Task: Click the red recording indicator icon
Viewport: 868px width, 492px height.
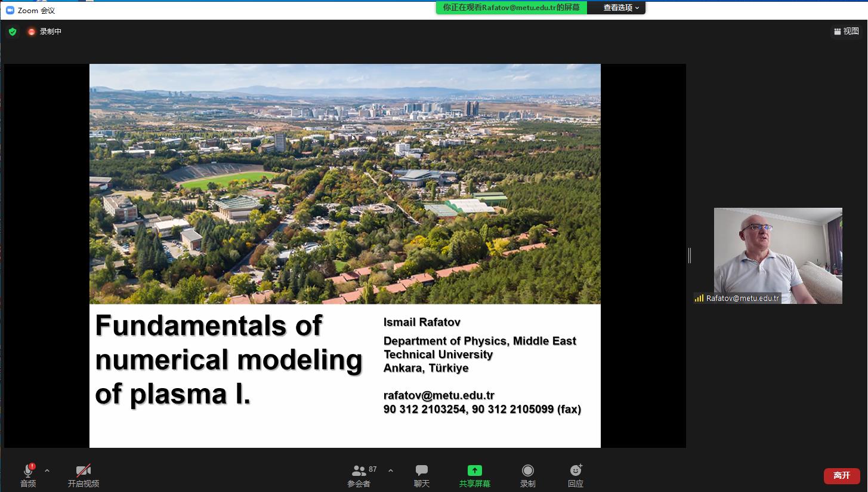Action: tap(32, 32)
